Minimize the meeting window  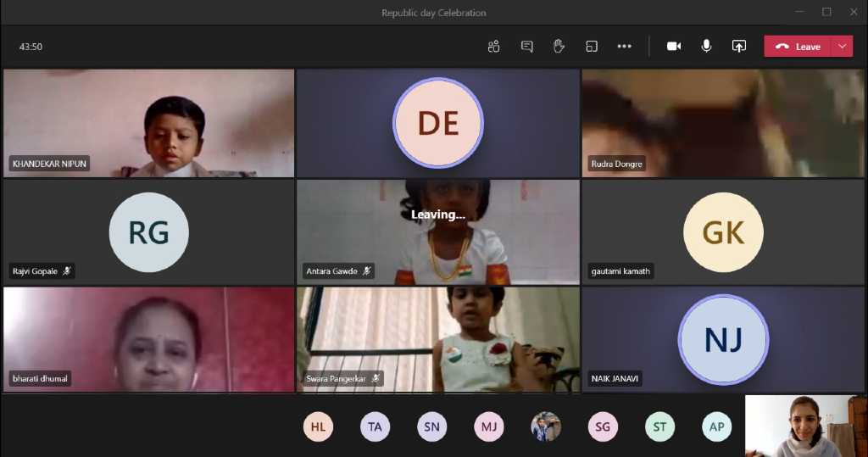[x=799, y=12]
